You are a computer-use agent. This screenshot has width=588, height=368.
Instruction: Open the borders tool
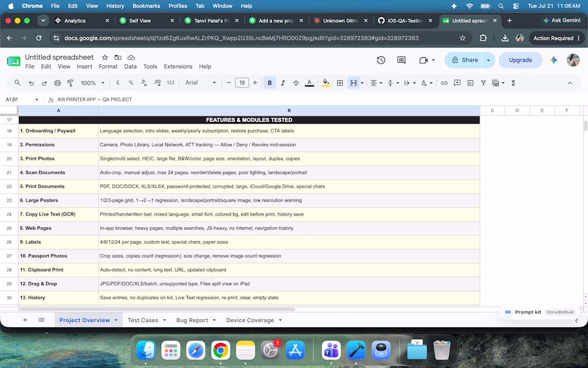tap(340, 83)
